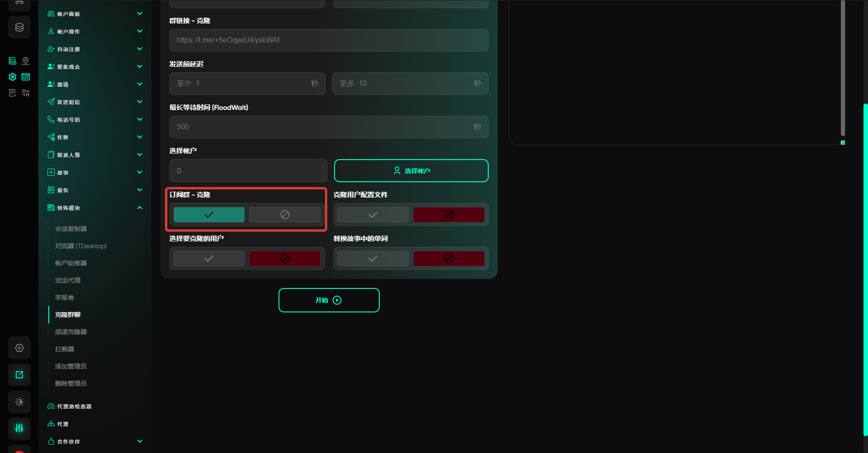The width and height of the screenshot is (868, 453).
Task: Click the external link icon button
Action: [x=19, y=375]
